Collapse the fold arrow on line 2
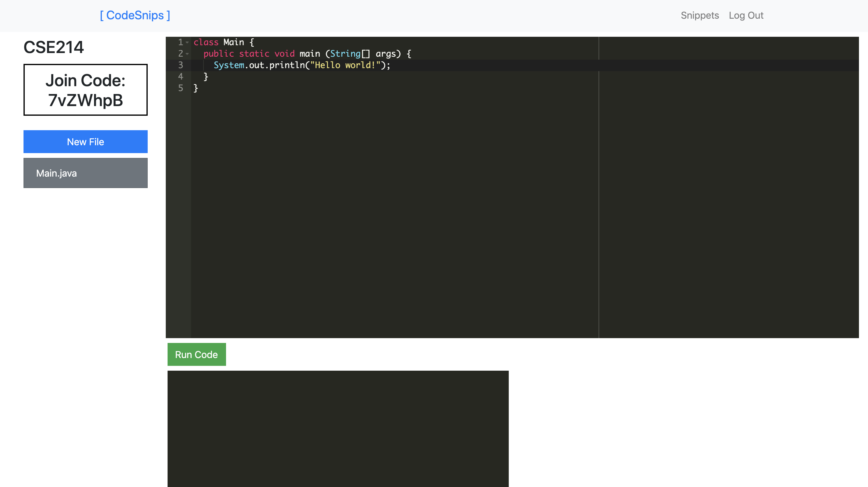Screen dimensions: 868x487 187,54
